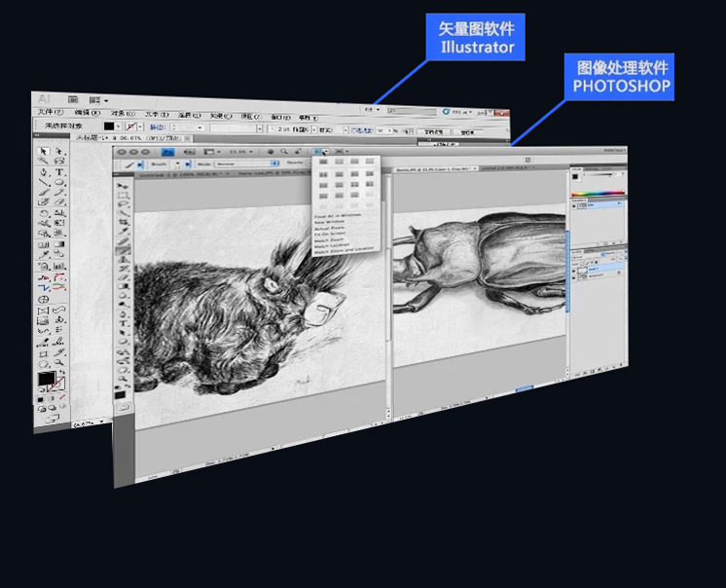
Task: Choose Fit On Screen menu entry
Action: 329,235
